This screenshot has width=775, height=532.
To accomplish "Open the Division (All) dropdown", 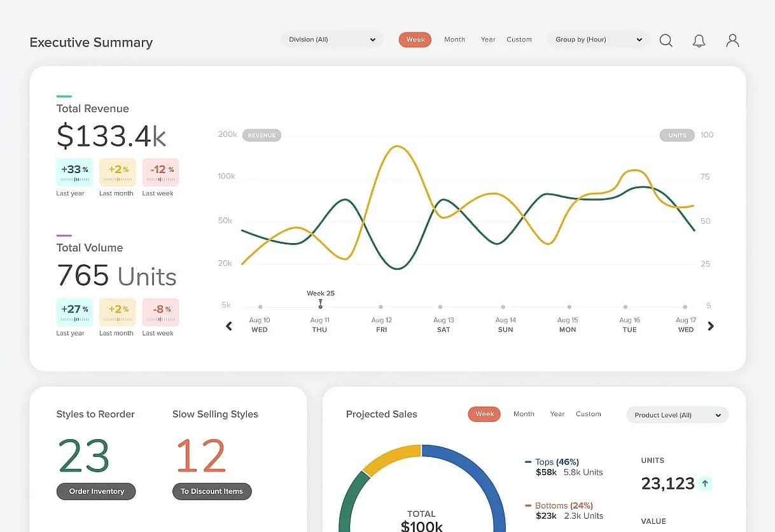I will [332, 39].
